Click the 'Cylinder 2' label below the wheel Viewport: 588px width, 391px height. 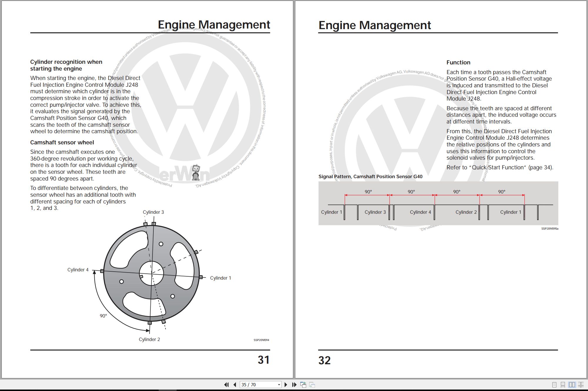[x=149, y=339]
